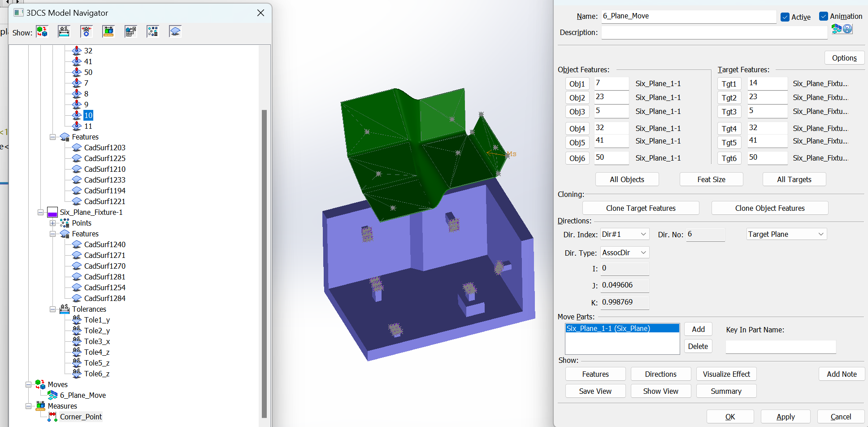Screen dimensions: 868x427
Task: Collapse the Features node under Six_Plane_Fixture-1
Action: click(x=52, y=234)
